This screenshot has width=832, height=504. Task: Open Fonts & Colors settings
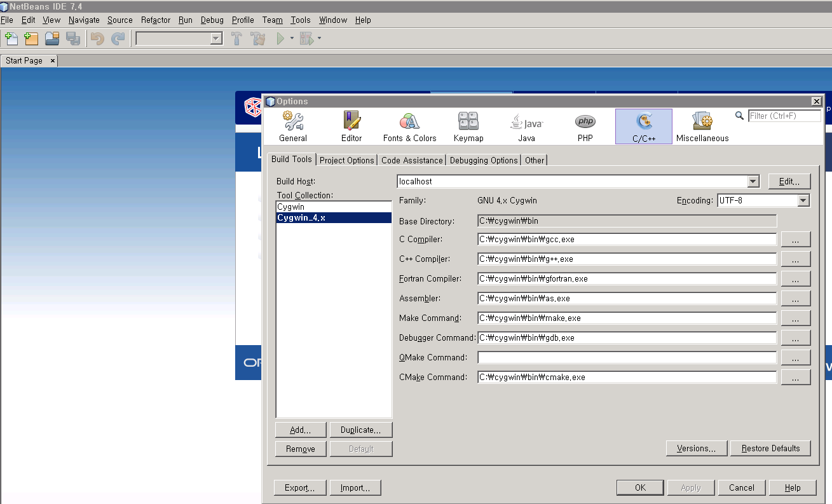(409, 126)
